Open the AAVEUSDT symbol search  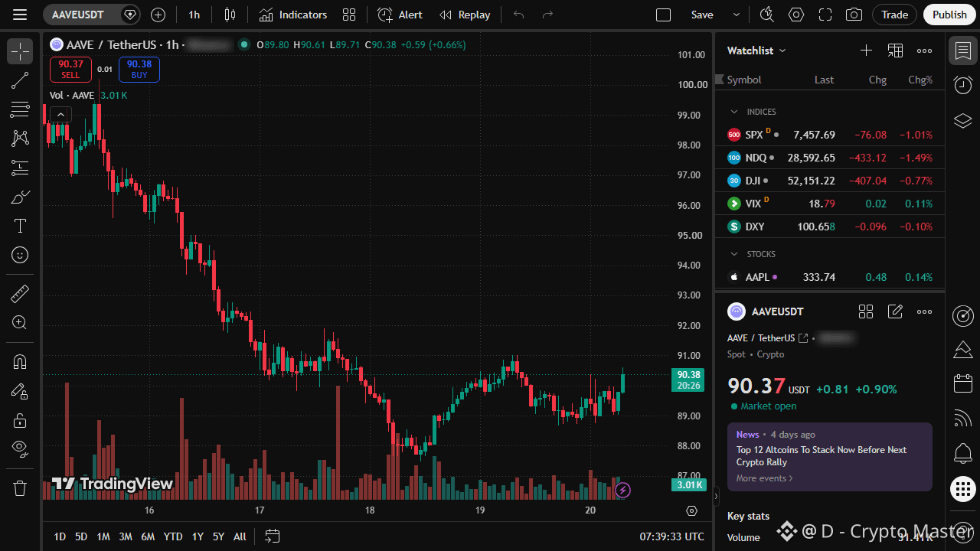tap(80, 15)
